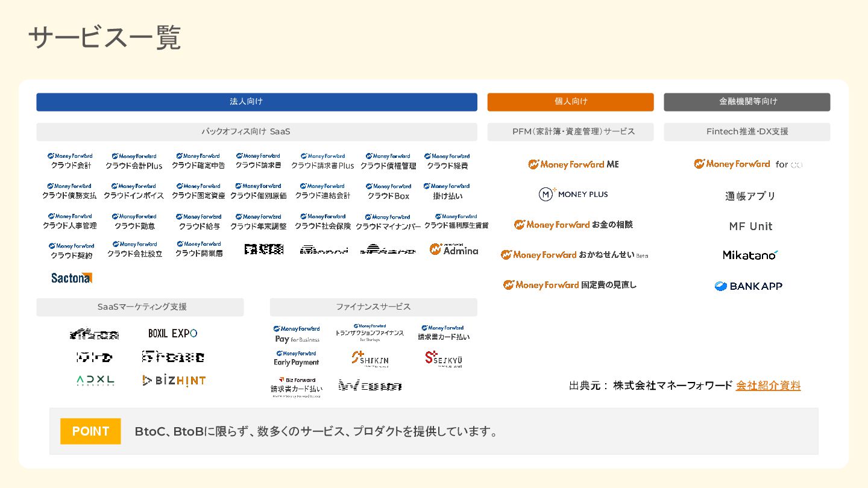Screen dimensions: 868x488
Task: Click the BANK APP logo
Action: pos(748,286)
